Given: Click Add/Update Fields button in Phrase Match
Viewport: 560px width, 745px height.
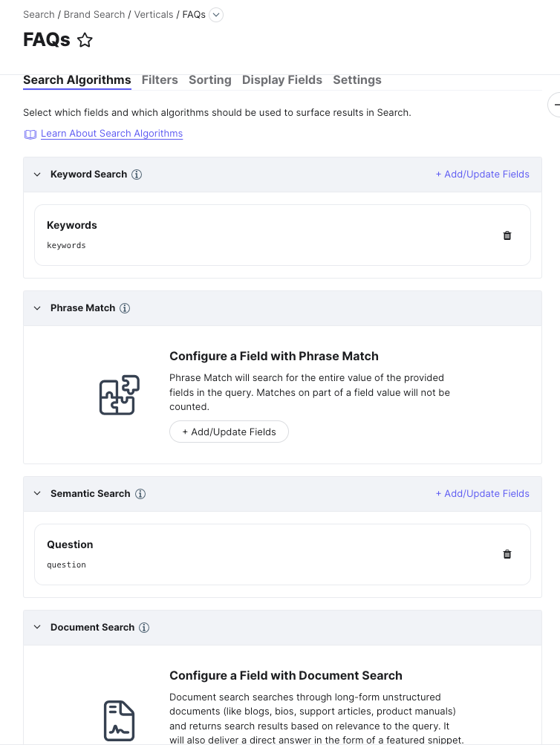Looking at the screenshot, I should point(229,432).
